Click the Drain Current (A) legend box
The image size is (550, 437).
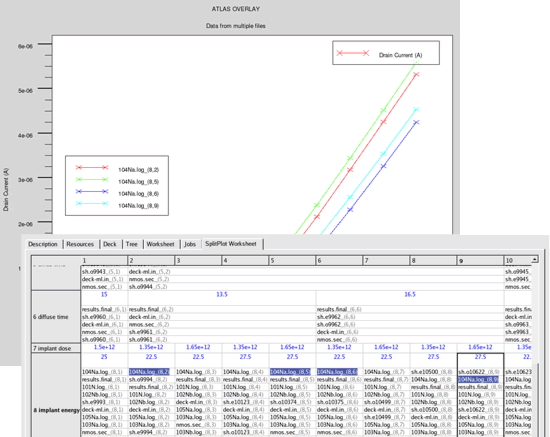386,53
